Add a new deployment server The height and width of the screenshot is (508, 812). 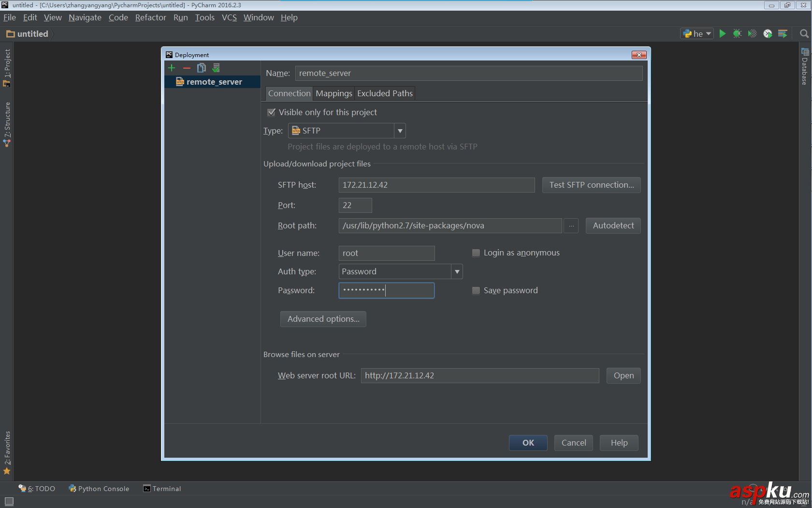(x=172, y=68)
